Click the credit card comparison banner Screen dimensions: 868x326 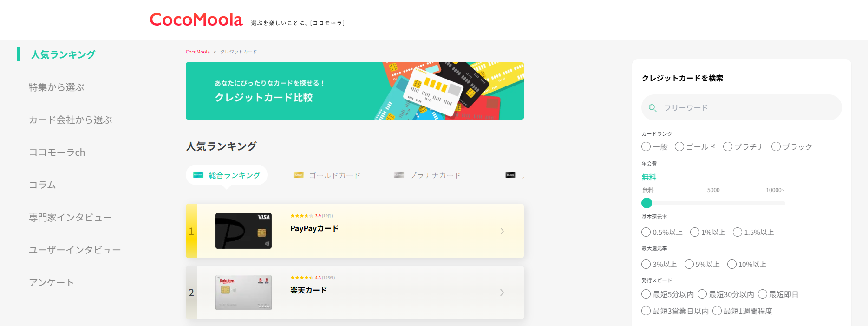coord(354,91)
